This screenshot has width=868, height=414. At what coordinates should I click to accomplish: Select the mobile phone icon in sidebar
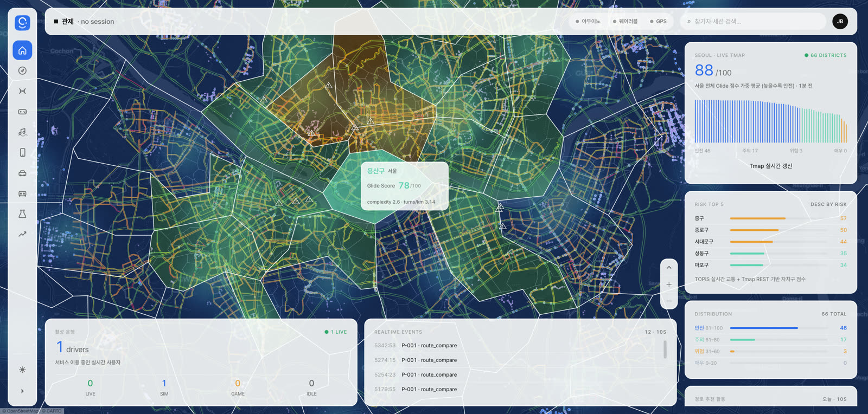pos(22,152)
